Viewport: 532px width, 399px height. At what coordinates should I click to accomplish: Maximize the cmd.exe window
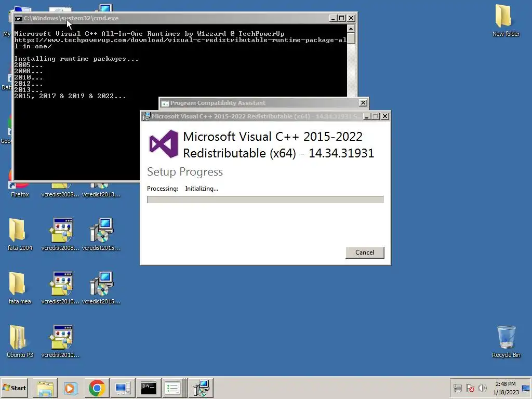tap(342, 18)
